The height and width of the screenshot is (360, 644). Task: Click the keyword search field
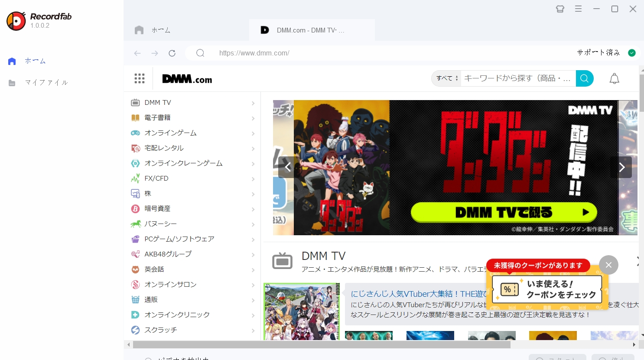point(518,78)
